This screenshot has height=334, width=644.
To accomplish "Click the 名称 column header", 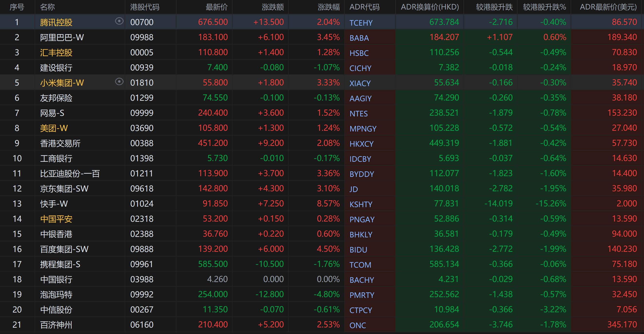I will click(x=47, y=7).
